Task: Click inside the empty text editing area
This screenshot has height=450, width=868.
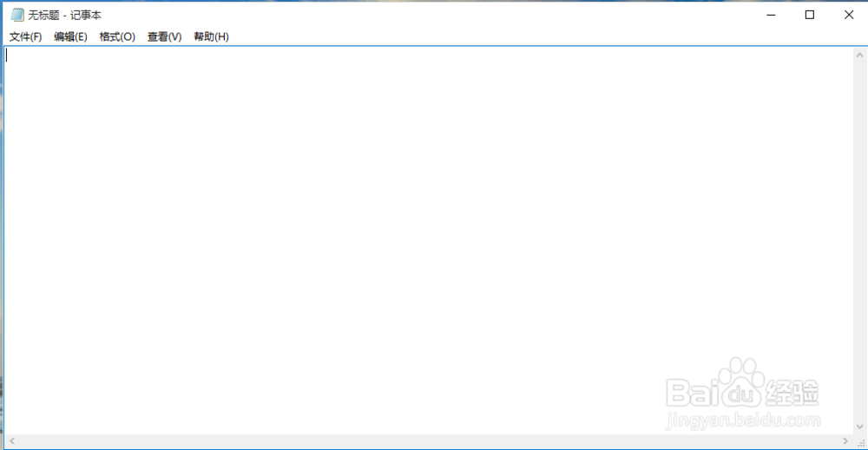Action: tap(429, 241)
